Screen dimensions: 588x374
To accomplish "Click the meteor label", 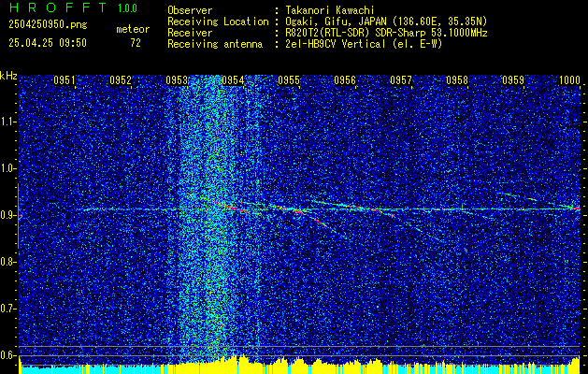I will click(x=133, y=29).
